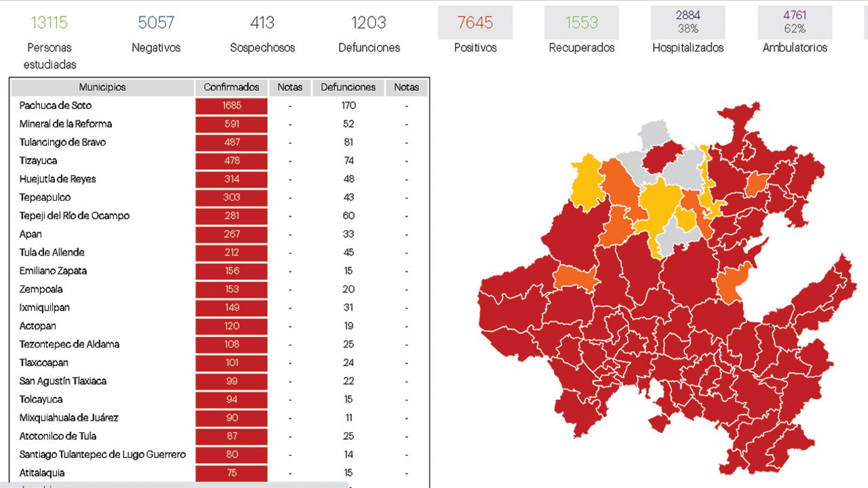Click confirmed cell 120 for Actopan

[231, 326]
